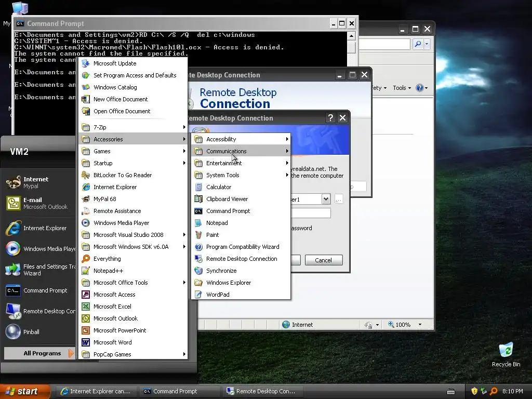Open Program Compatibility Wizard
The height and width of the screenshot is (399, 532).
[241, 247]
